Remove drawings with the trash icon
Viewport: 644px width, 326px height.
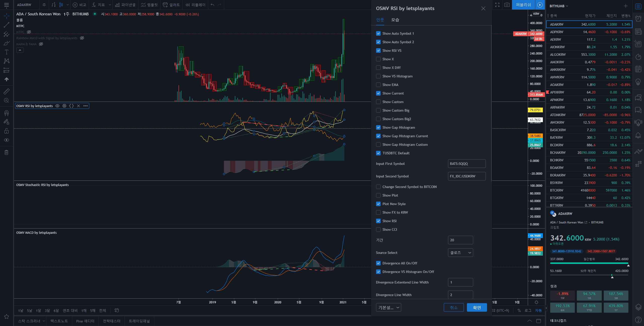click(7, 152)
